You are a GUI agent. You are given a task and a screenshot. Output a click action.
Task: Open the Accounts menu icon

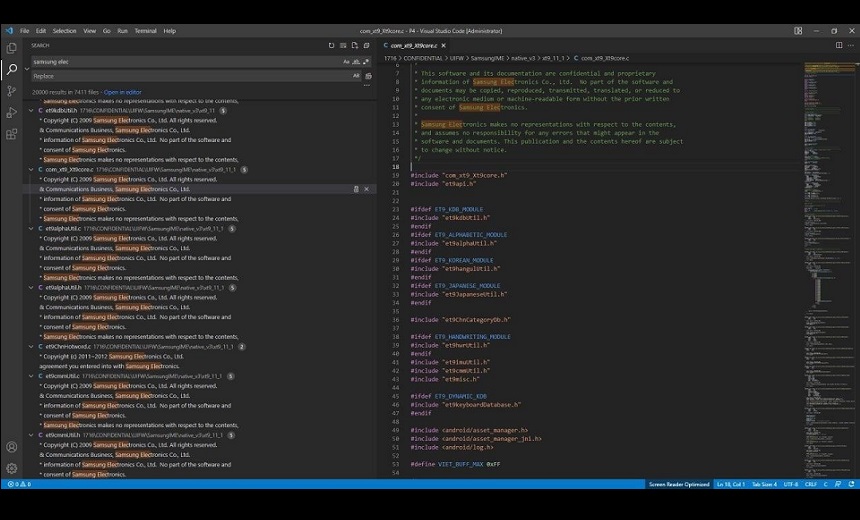pos(11,447)
